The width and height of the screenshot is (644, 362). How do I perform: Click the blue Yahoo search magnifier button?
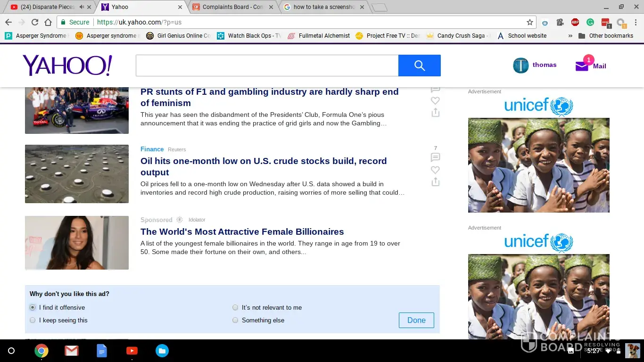[x=419, y=66]
